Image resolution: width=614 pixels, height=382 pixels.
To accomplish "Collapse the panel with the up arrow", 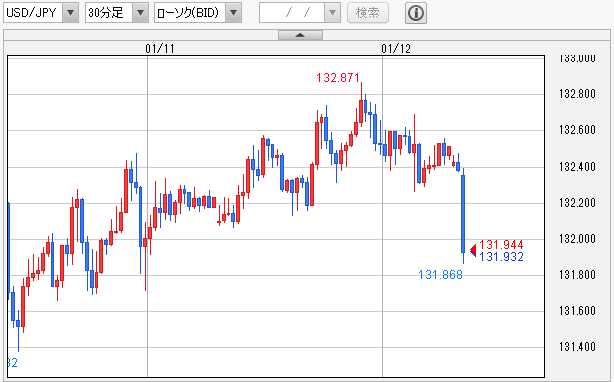I will [300, 35].
